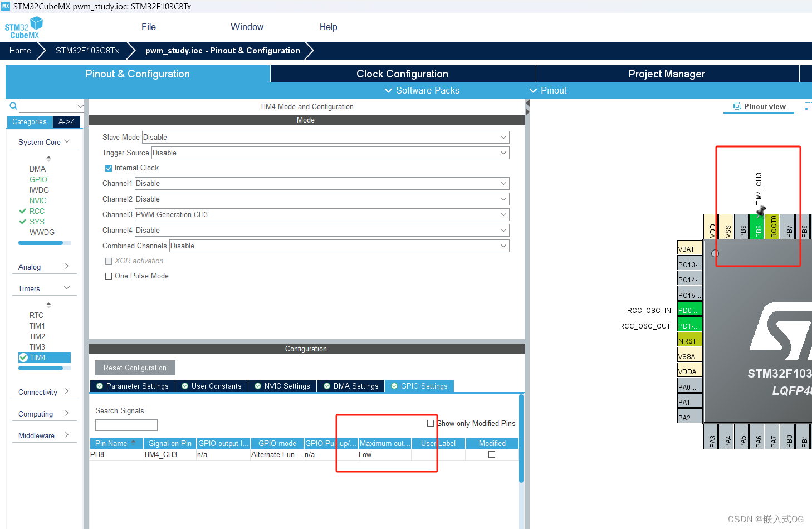Open the Window menu

[247, 27]
